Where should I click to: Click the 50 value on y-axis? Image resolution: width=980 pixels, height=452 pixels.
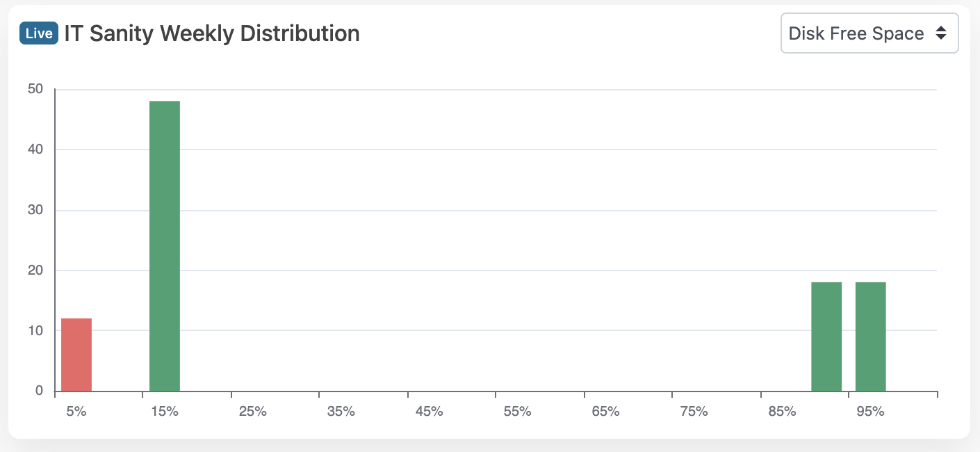tap(35, 89)
